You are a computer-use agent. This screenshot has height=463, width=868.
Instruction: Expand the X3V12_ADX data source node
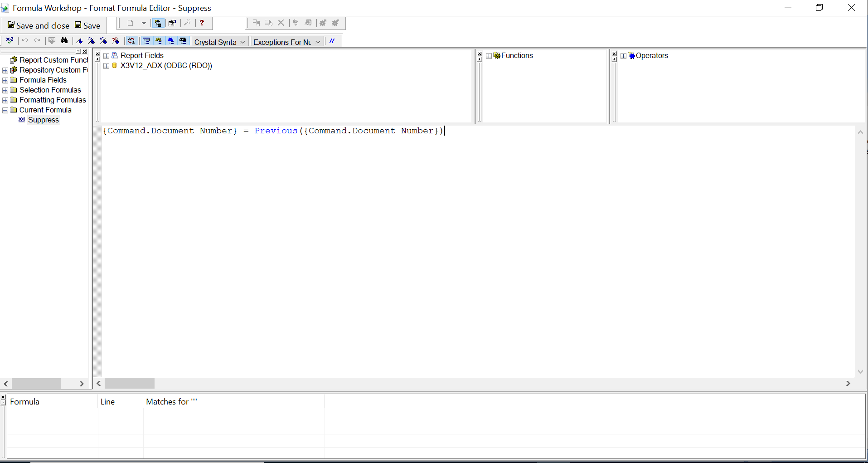(107, 66)
